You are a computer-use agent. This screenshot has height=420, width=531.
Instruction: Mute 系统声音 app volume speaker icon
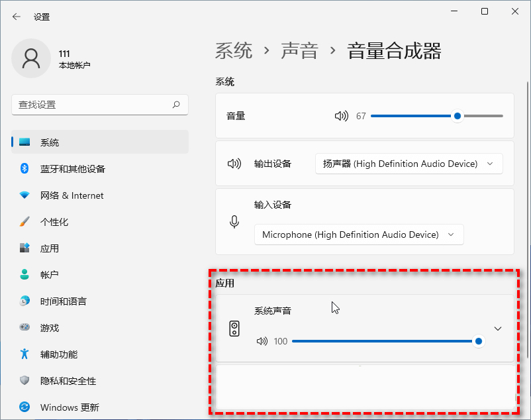pos(262,341)
